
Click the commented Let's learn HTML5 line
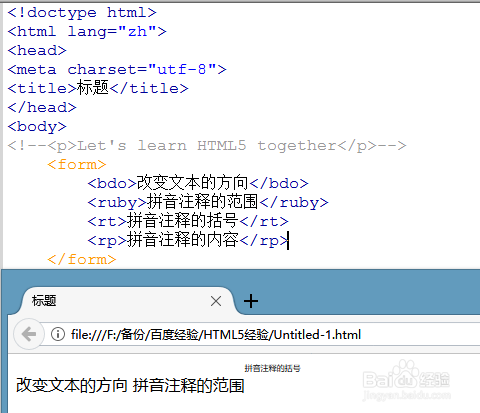(x=207, y=146)
